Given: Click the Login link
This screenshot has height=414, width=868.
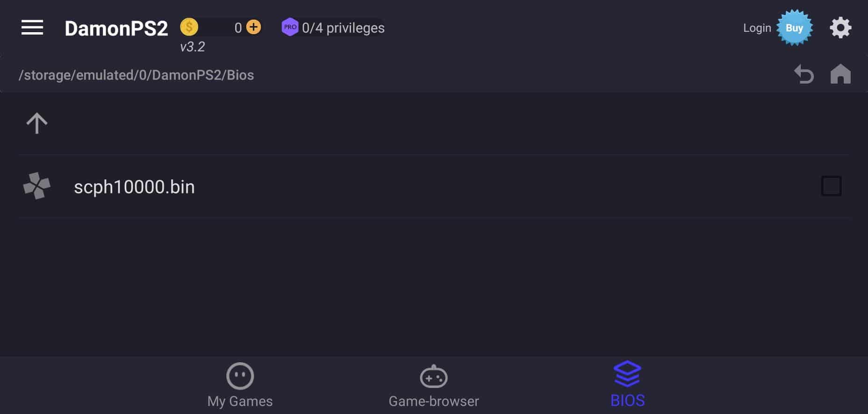Looking at the screenshot, I should tap(757, 28).
